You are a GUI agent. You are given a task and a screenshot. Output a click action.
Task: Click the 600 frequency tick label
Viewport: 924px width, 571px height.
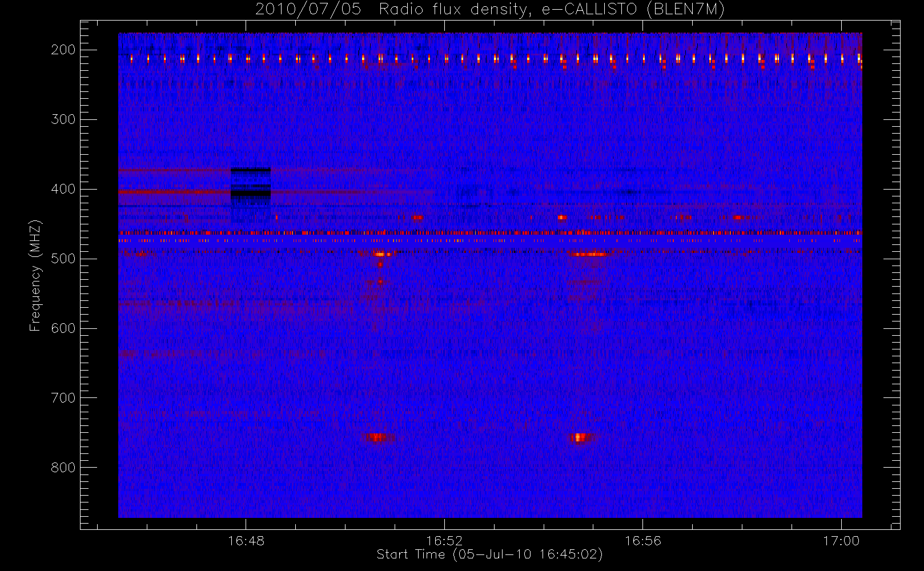point(63,328)
